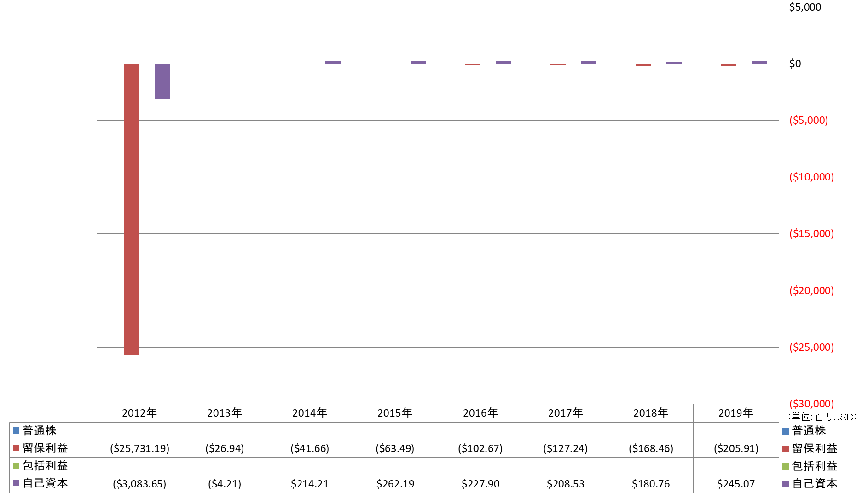Select the 2012年 column header

(x=139, y=413)
